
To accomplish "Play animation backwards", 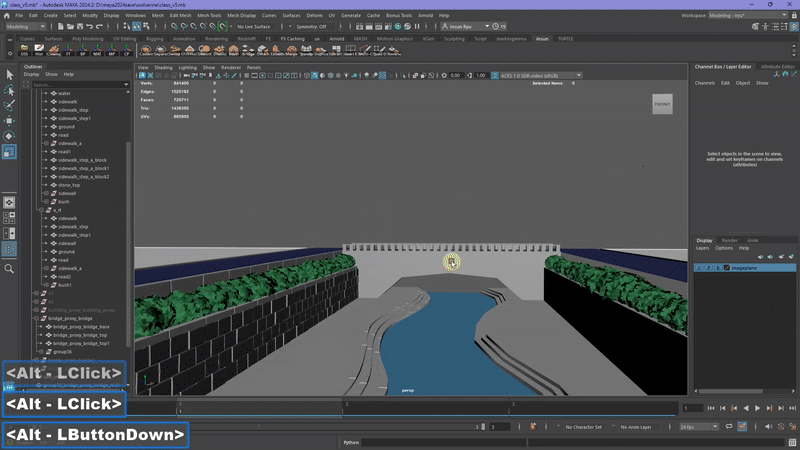I will coord(746,408).
